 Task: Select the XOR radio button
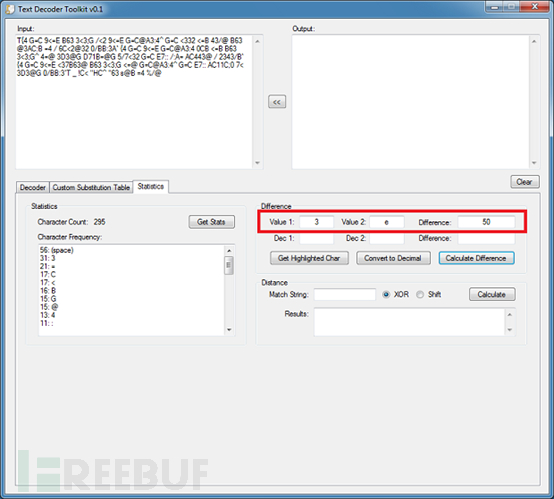[x=386, y=294]
